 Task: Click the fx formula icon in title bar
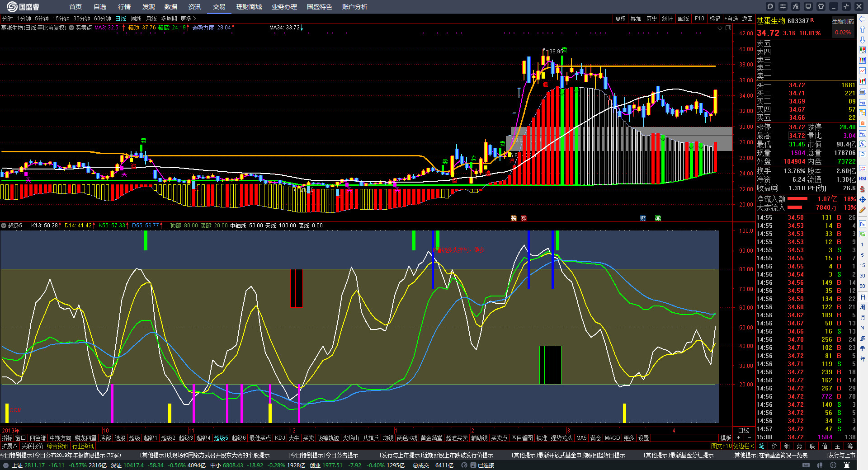click(x=796, y=6)
